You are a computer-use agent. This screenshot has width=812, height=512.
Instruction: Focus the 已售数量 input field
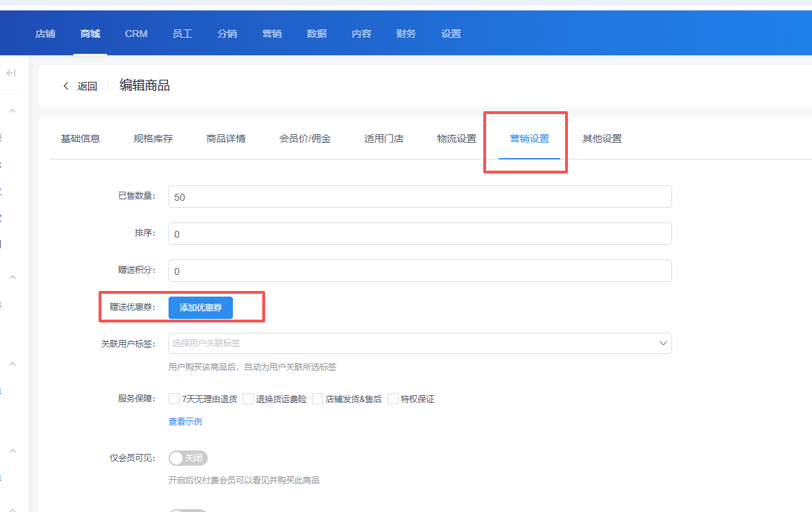click(x=420, y=197)
